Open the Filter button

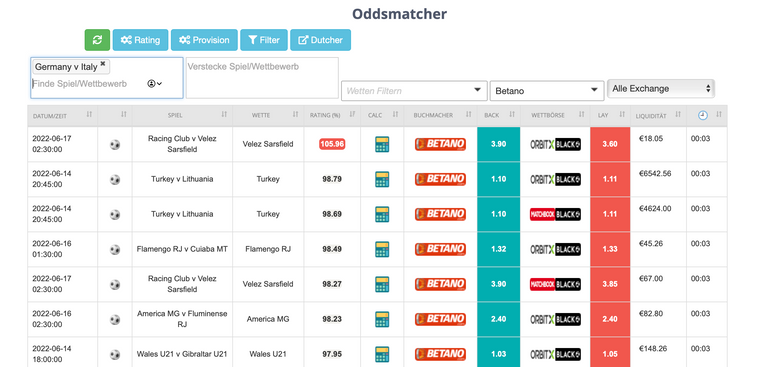(x=264, y=40)
